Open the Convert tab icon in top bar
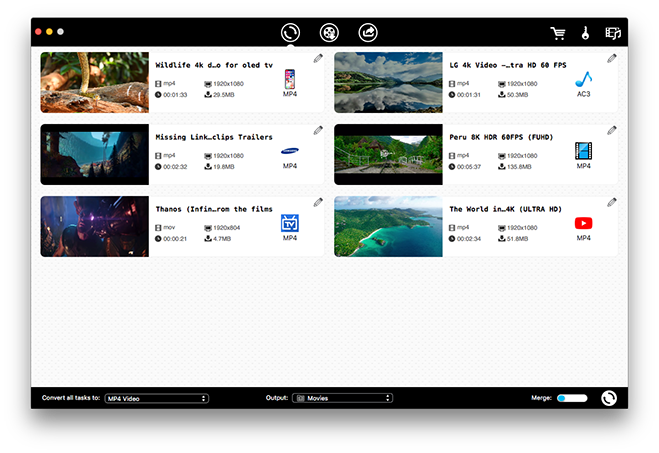Image resolution: width=659 pixels, height=453 pixels. (290, 32)
